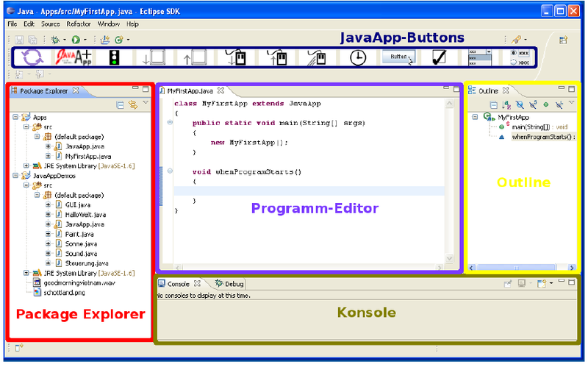Expand GUI.java tree node
Image resolution: width=588 pixels, height=367 pixels.
pos(48,204)
